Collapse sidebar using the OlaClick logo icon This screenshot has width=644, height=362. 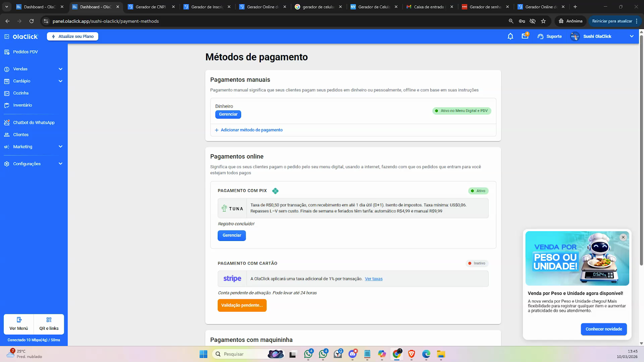point(7,37)
